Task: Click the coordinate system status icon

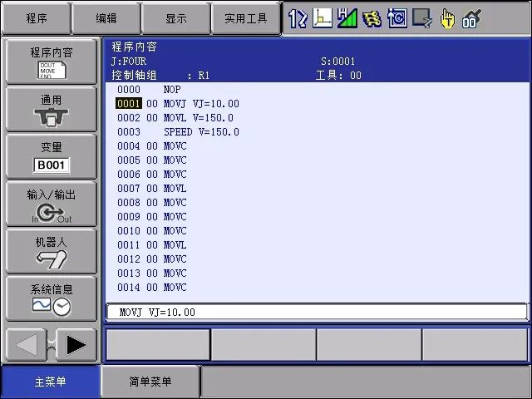Action: (323, 17)
